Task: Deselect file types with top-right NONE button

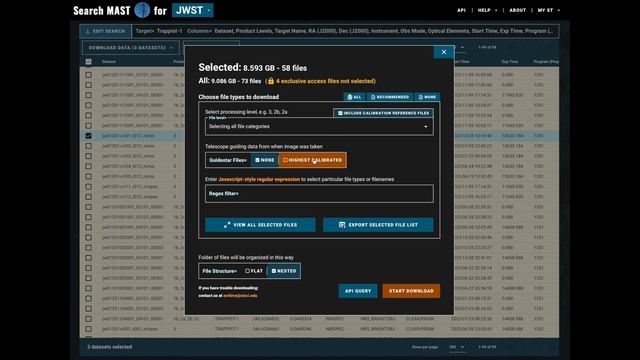Action: (x=427, y=97)
